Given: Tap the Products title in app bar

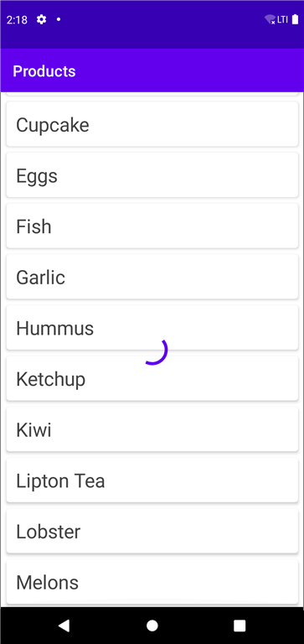Looking at the screenshot, I should 44,71.
